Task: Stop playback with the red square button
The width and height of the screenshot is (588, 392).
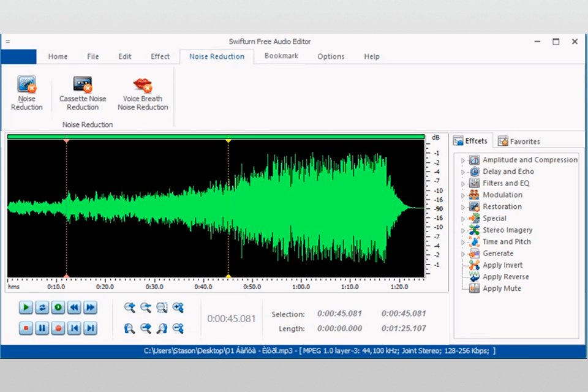Action: click(26, 328)
